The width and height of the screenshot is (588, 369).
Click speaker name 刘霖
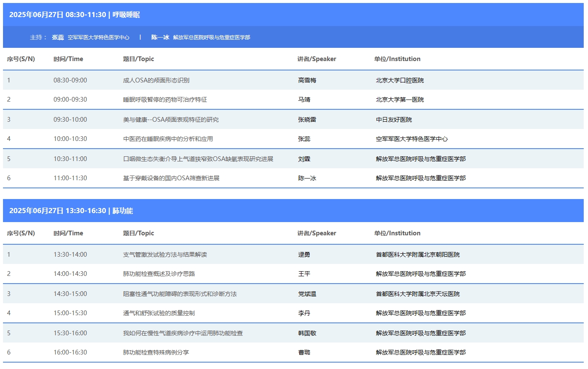click(304, 159)
